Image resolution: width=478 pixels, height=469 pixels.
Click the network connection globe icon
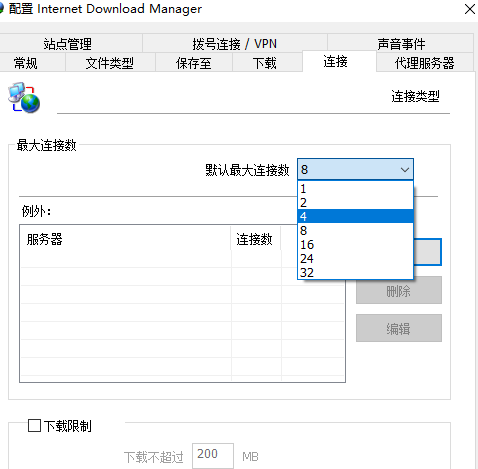coord(24,98)
